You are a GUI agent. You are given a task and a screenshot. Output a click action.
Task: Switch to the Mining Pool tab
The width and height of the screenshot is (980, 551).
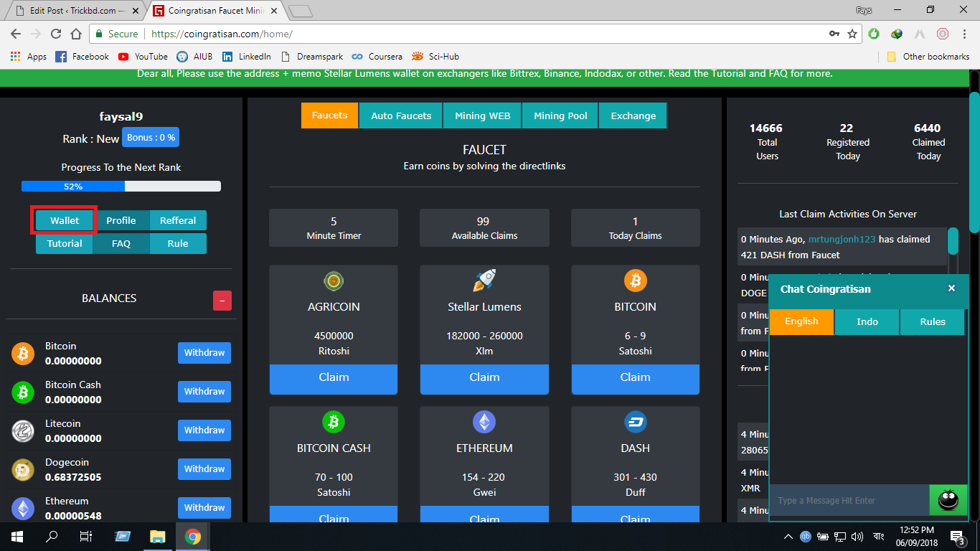point(560,116)
